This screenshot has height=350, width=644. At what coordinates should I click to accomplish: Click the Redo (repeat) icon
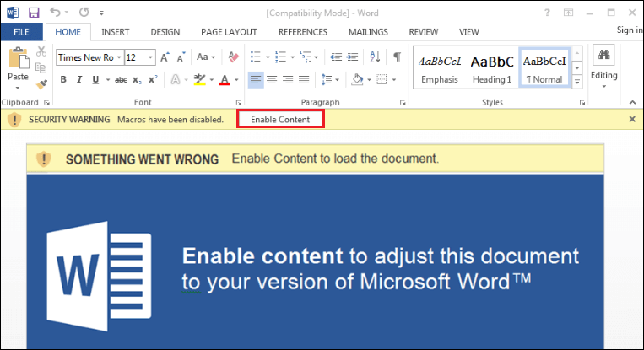coord(84,13)
